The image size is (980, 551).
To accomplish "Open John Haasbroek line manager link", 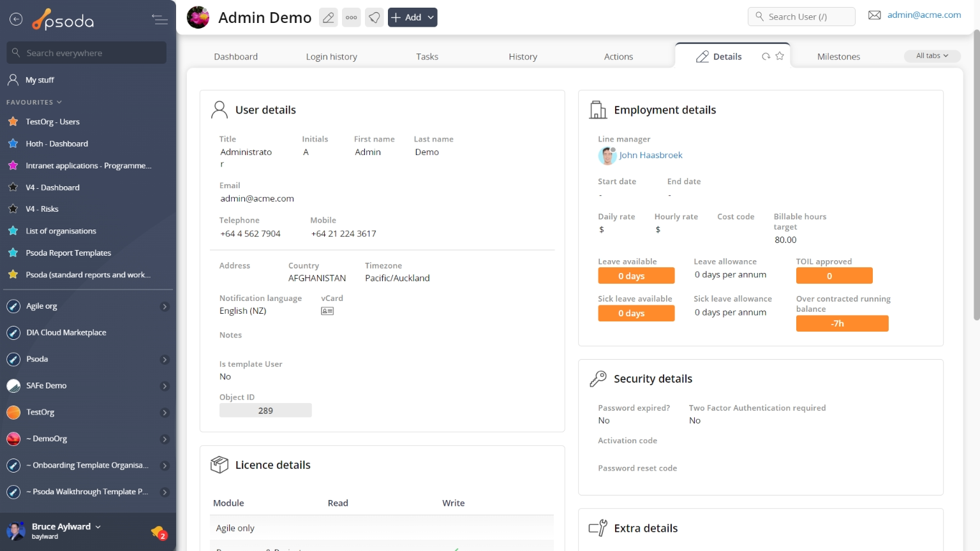I will (650, 155).
